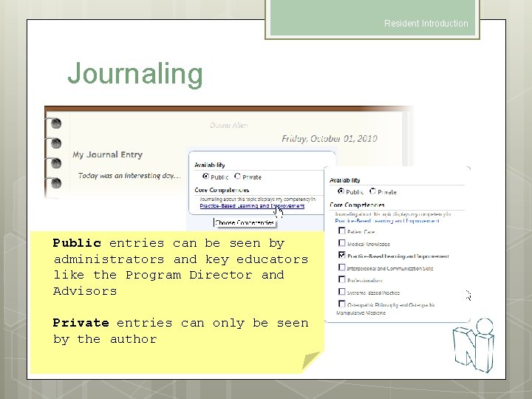Open underlined Practice-Based Learning and Improvement link
The width and height of the screenshot is (532, 399).
[252, 206]
